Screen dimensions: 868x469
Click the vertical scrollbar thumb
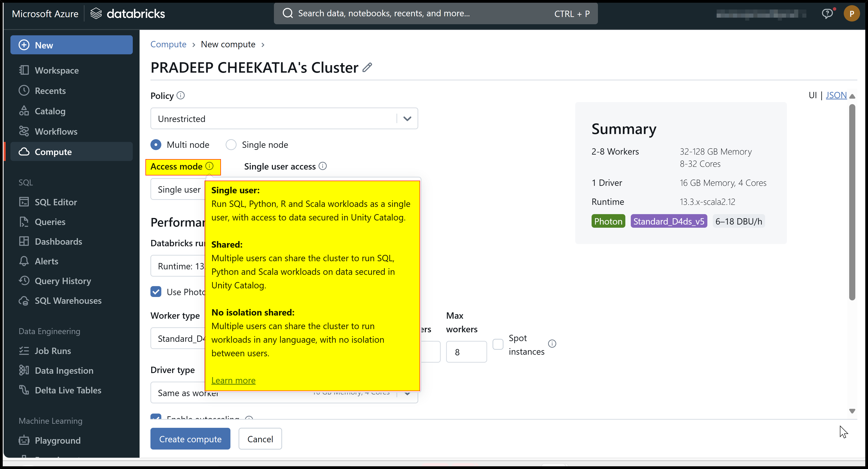852,202
